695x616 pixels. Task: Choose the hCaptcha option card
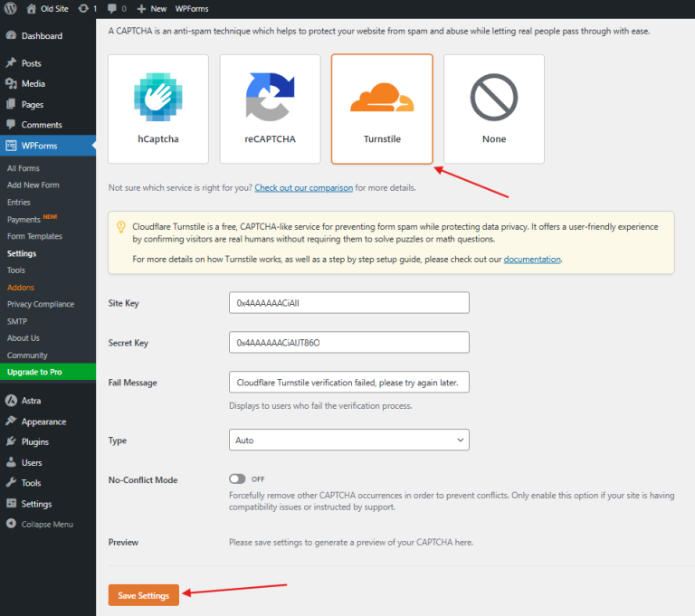[x=158, y=109]
